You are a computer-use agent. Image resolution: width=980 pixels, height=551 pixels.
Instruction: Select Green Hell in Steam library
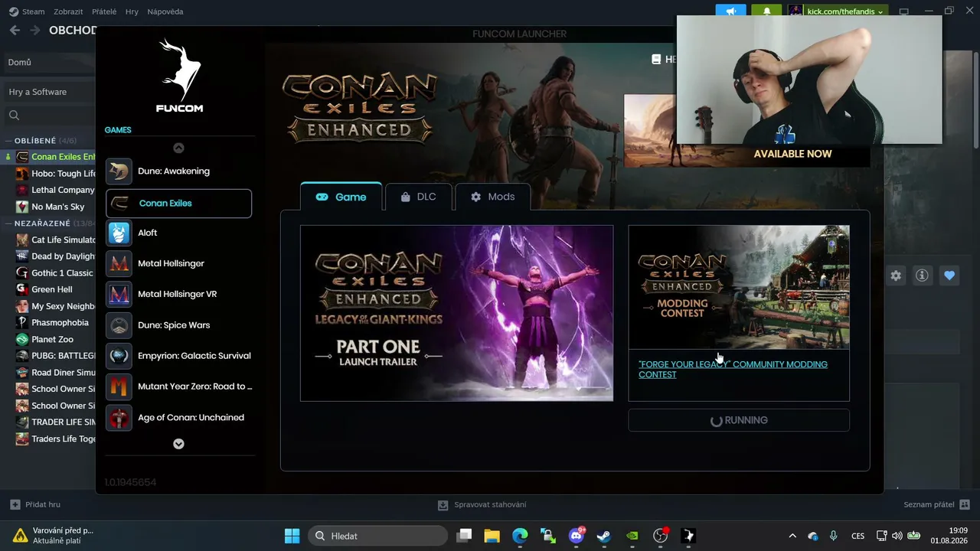pos(44,289)
